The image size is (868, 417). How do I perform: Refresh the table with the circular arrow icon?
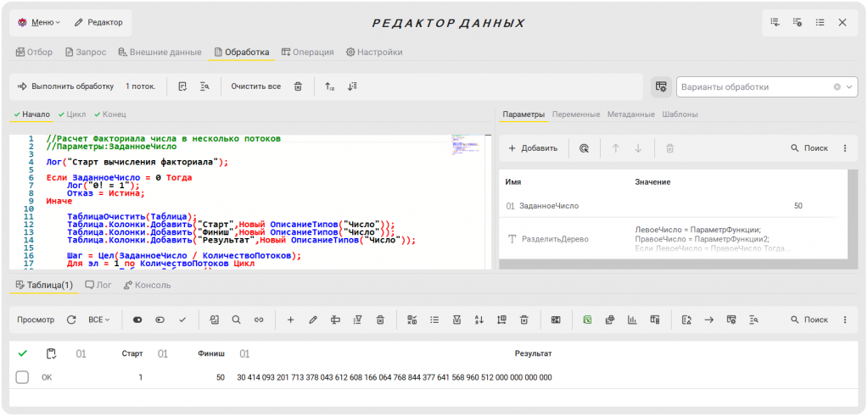tap(71, 320)
